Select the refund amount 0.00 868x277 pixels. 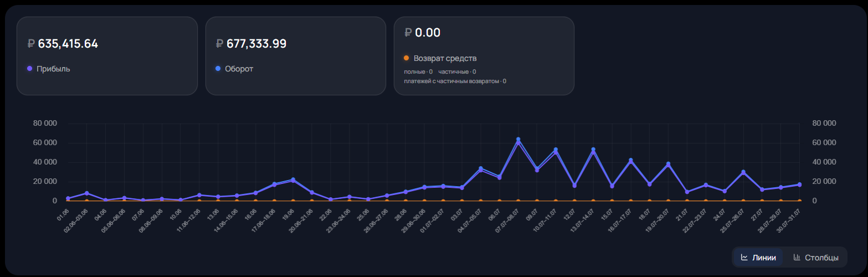[x=428, y=33]
